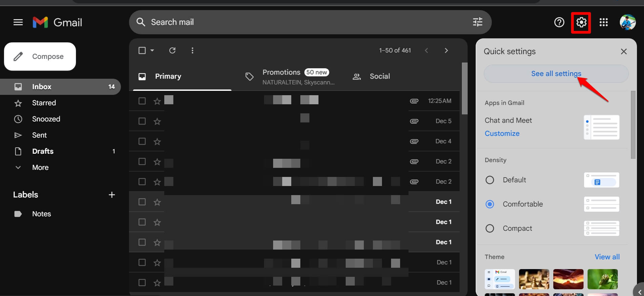The image size is (644, 296).
Task: Click Customize under Chat and Meet
Action: point(502,134)
